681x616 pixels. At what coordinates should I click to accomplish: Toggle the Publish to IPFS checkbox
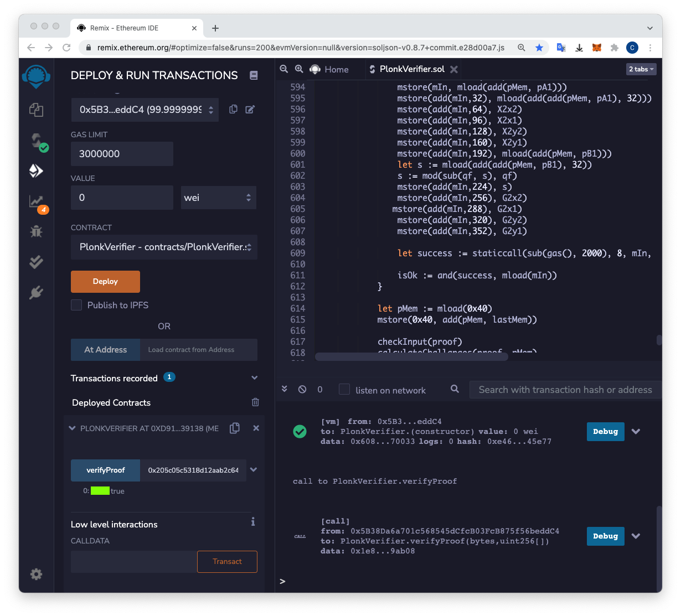click(x=76, y=305)
